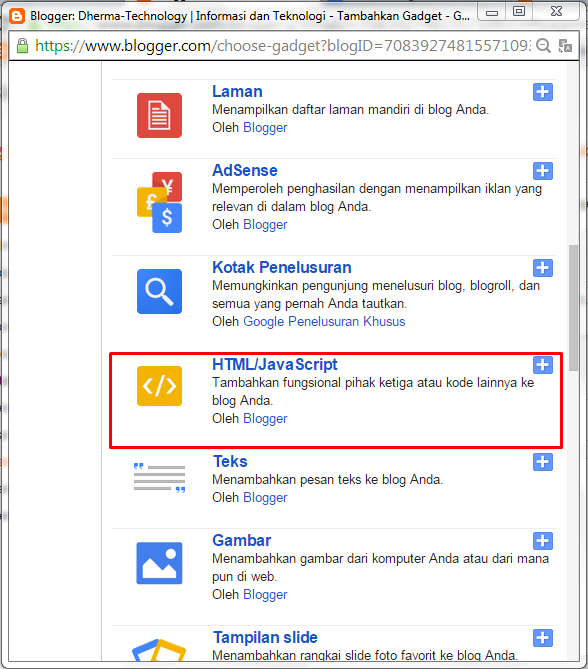Click text 'Memperoleh penghasilan dengan menampilkan iklan' description
The height and width of the screenshot is (669, 588).
377,197
